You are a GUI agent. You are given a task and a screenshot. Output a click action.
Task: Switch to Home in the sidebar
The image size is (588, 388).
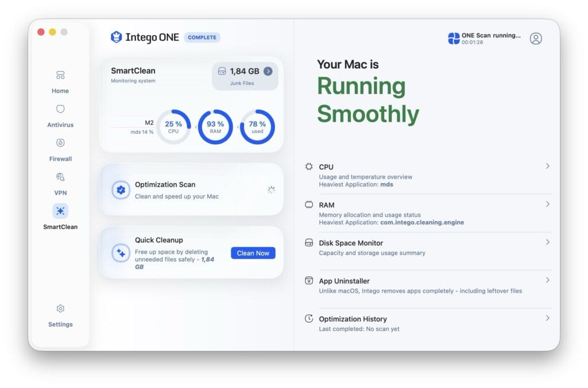[x=60, y=75]
